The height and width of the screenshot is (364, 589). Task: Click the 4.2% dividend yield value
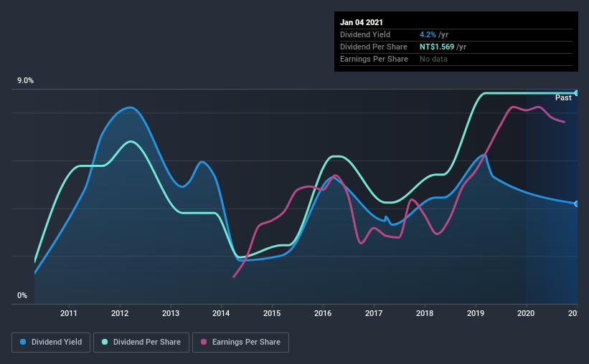coord(428,34)
